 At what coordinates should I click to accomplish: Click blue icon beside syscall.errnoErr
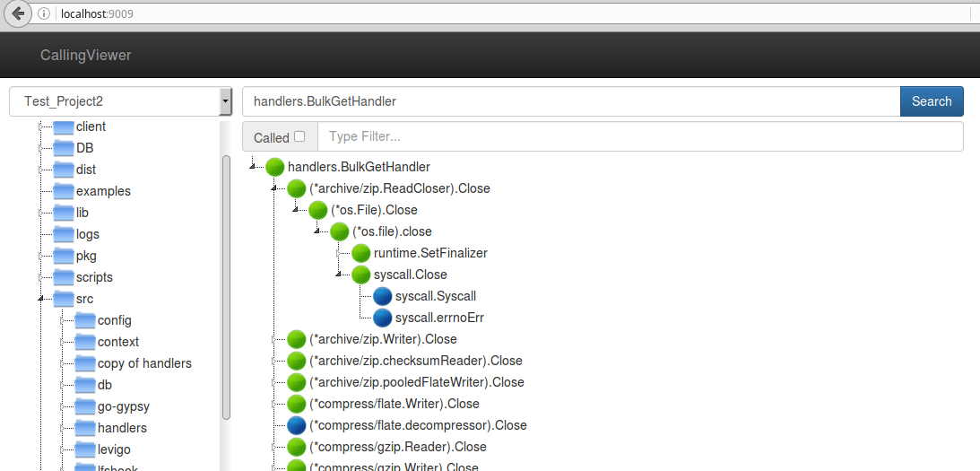point(383,318)
